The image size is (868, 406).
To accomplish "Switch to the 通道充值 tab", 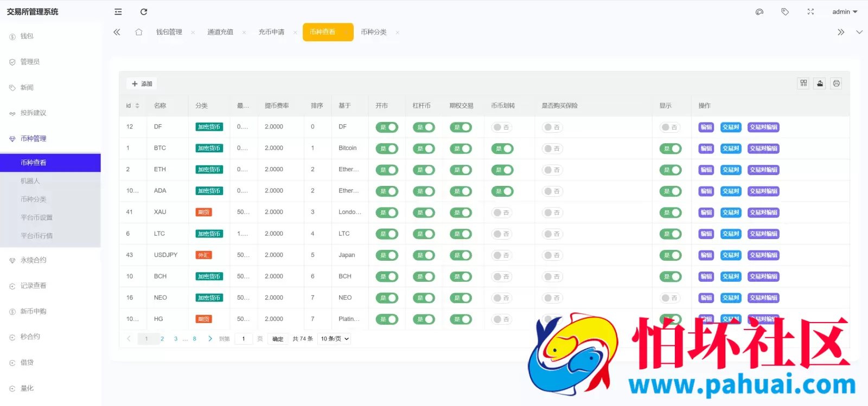I will point(220,32).
